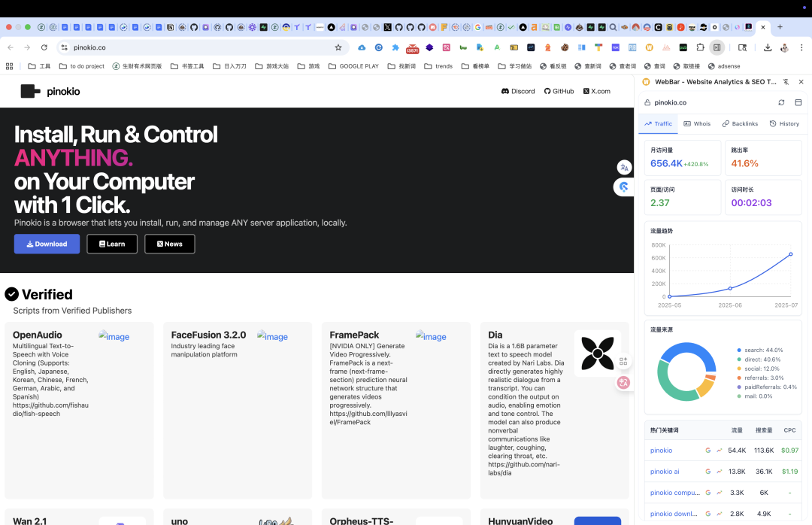Screen dimensions: 812x525
Task: Open the 生财有术网页版 bookmark
Action: pos(137,66)
